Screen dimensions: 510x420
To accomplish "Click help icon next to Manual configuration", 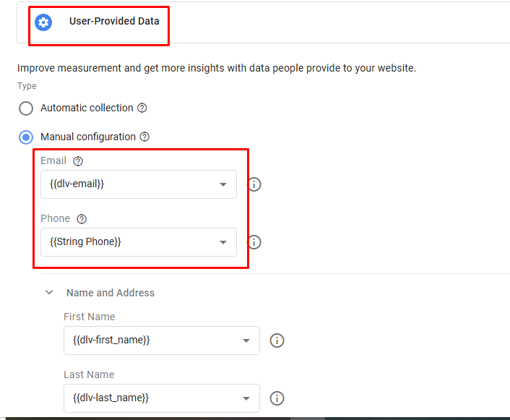I will point(145,137).
